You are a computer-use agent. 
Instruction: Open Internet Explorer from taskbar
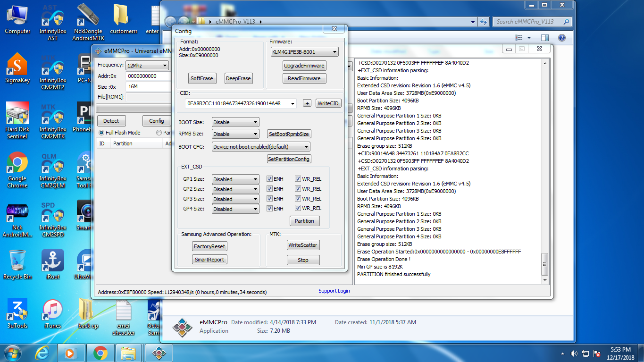point(42,353)
